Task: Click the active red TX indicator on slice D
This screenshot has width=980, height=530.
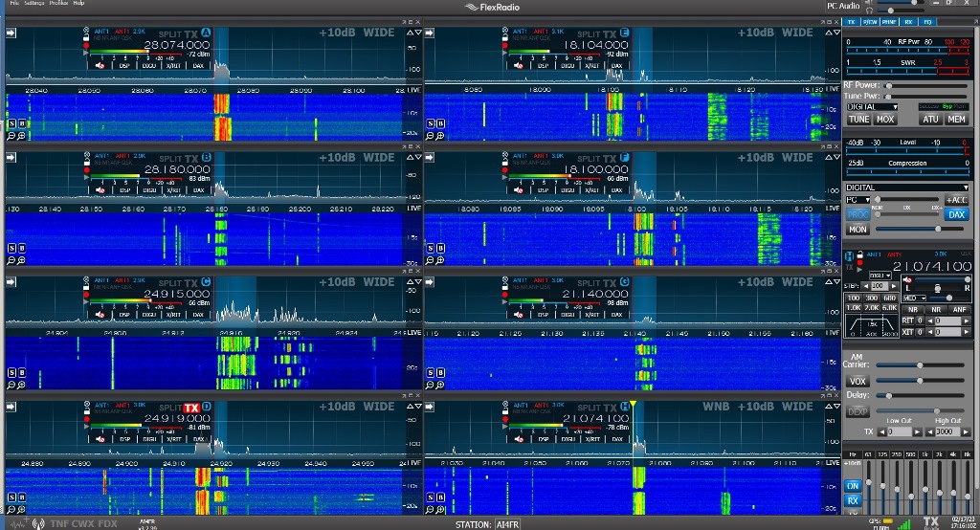Action: click(191, 407)
